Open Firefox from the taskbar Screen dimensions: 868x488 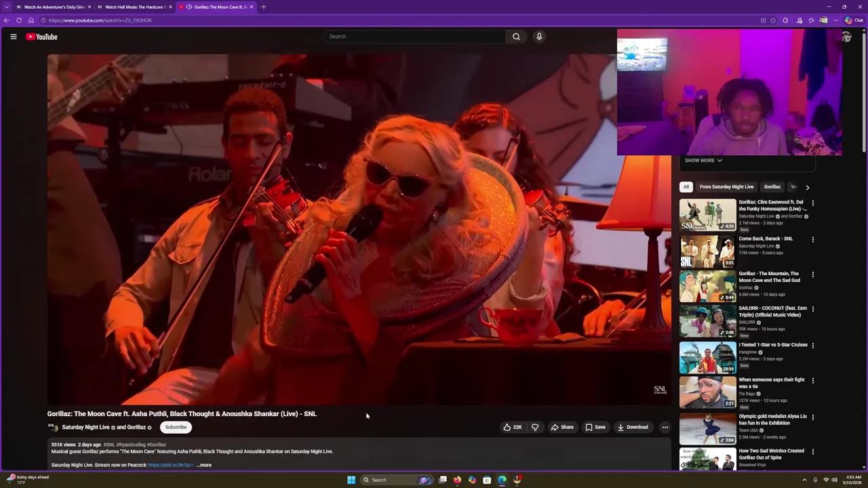pos(457,480)
